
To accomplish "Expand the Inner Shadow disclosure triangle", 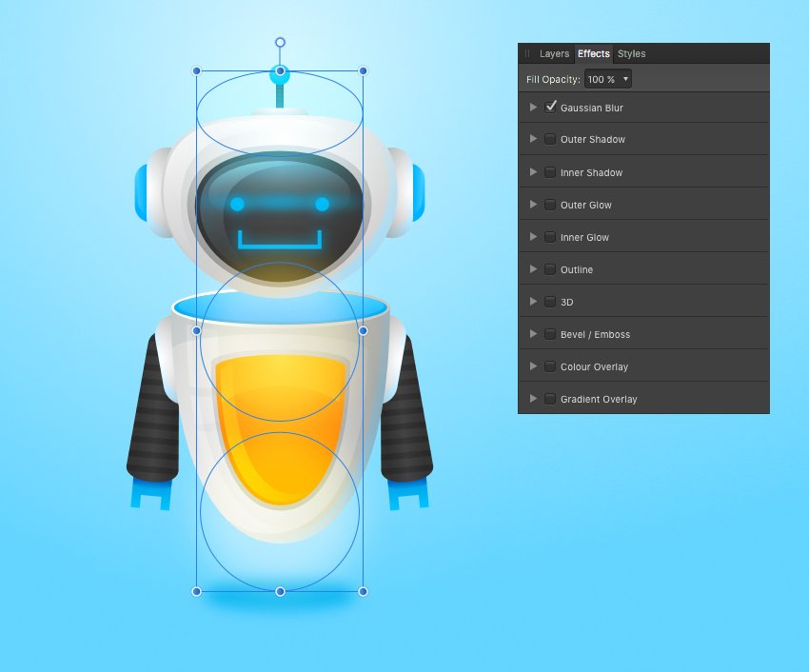I will 533,171.
